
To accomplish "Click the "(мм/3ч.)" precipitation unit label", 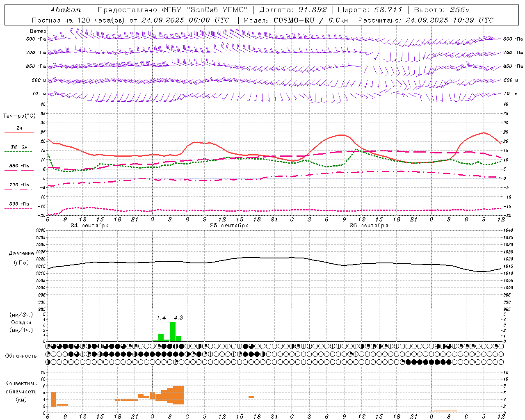I will 21,315.
